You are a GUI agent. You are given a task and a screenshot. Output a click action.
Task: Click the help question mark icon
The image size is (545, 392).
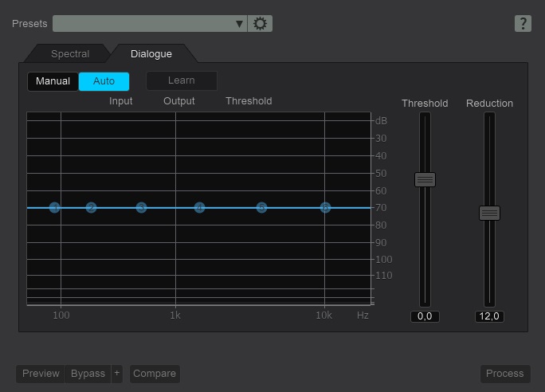click(523, 24)
